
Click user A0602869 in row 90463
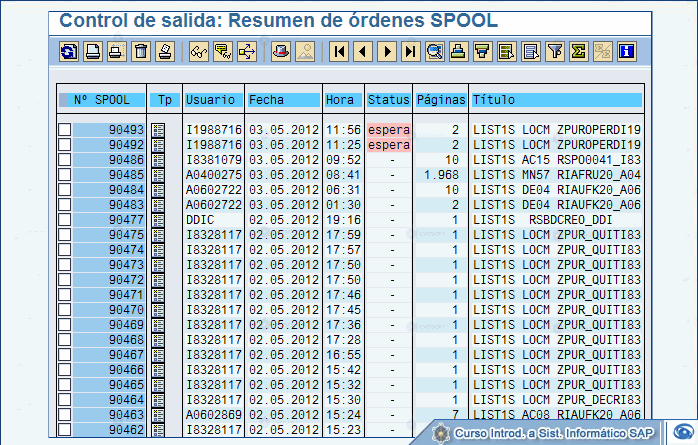[x=214, y=415]
